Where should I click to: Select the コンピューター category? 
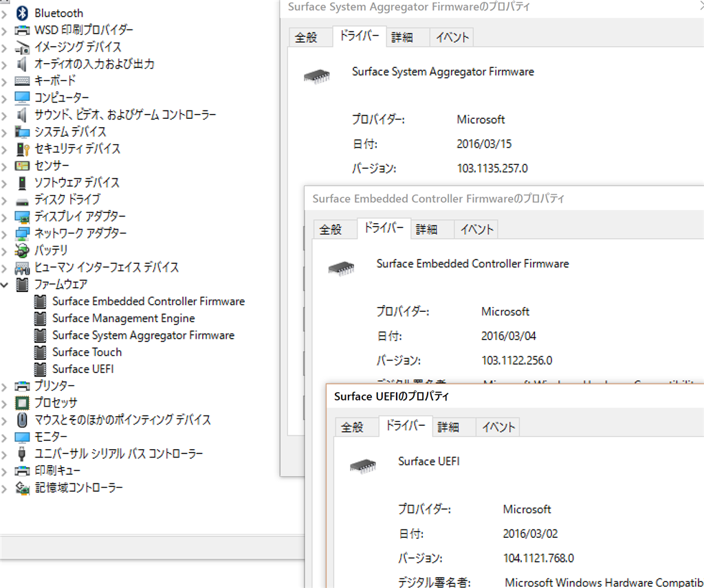click(62, 98)
